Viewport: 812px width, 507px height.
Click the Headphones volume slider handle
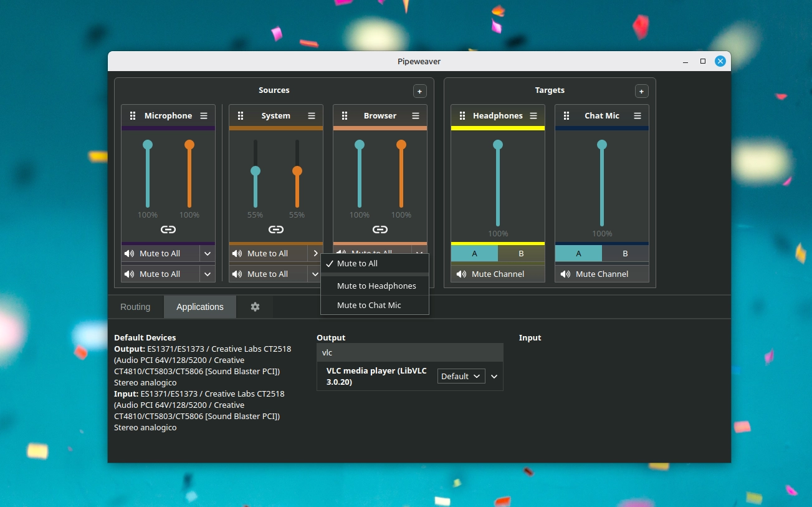pos(498,145)
